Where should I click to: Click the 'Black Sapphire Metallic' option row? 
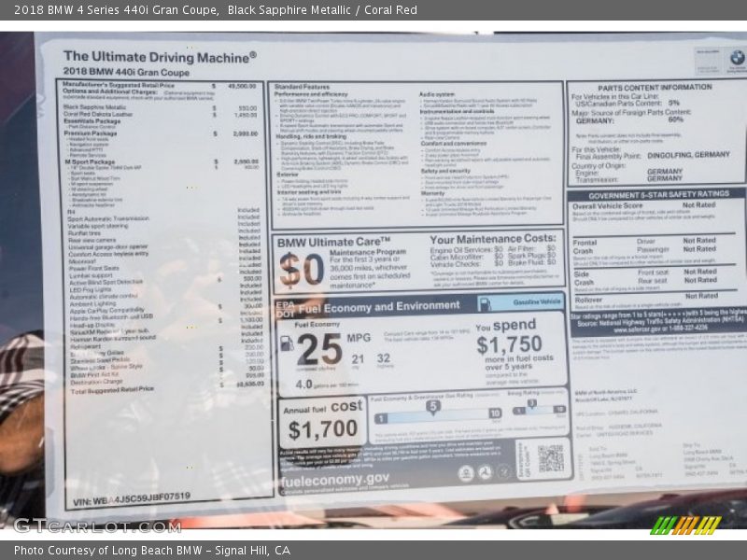pyautogui.click(x=160, y=107)
